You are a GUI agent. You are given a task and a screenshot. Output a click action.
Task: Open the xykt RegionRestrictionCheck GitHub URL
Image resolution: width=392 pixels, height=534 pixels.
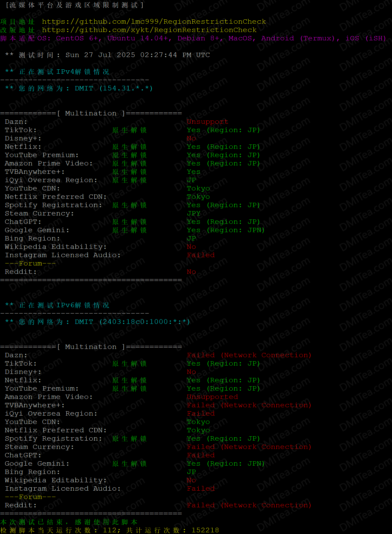(x=149, y=30)
